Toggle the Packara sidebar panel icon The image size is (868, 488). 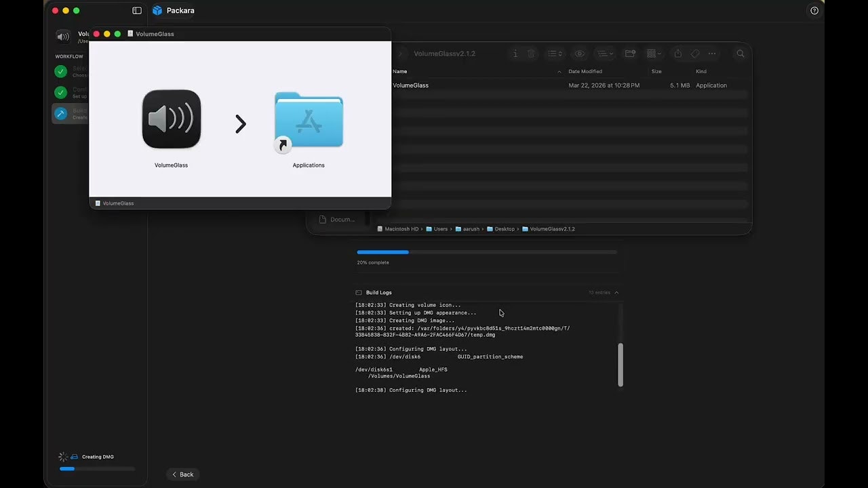pos(137,11)
